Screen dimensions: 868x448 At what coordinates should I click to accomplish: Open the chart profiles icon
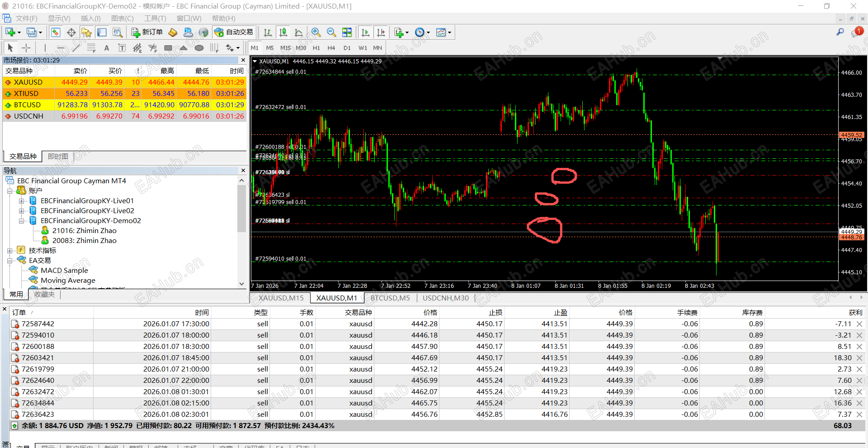[31, 32]
